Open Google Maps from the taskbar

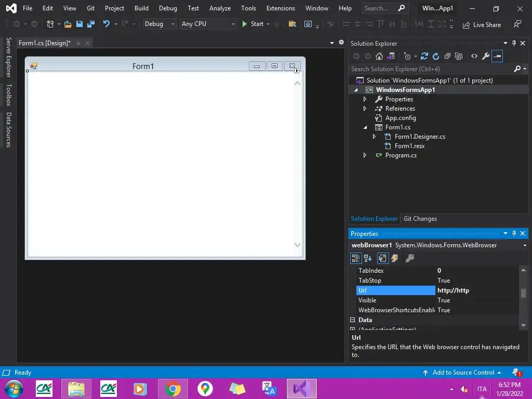click(205, 389)
